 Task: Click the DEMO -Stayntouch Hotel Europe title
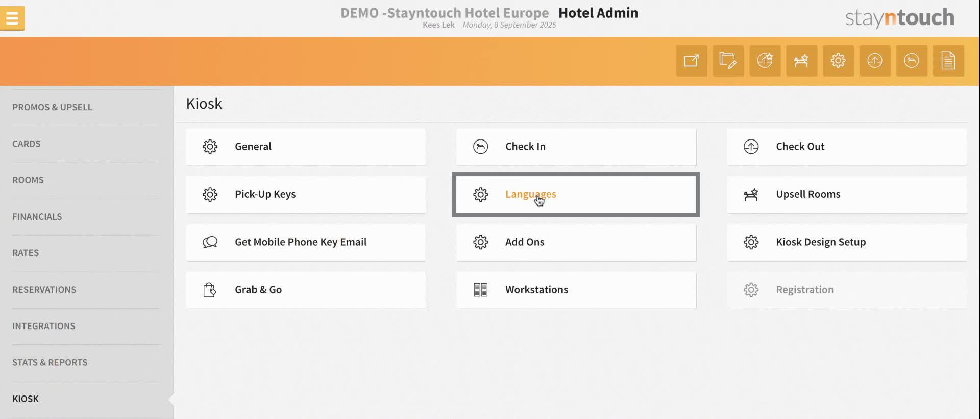[x=445, y=13]
